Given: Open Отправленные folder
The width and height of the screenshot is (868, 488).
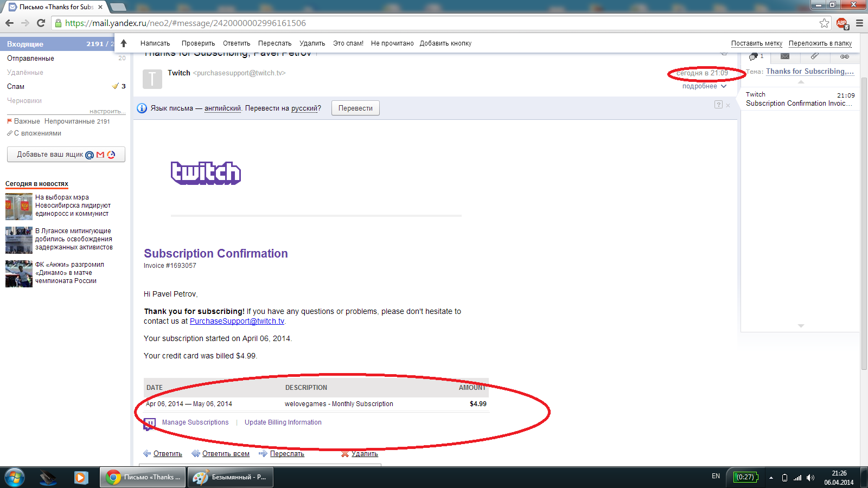Looking at the screenshot, I should pos(30,59).
